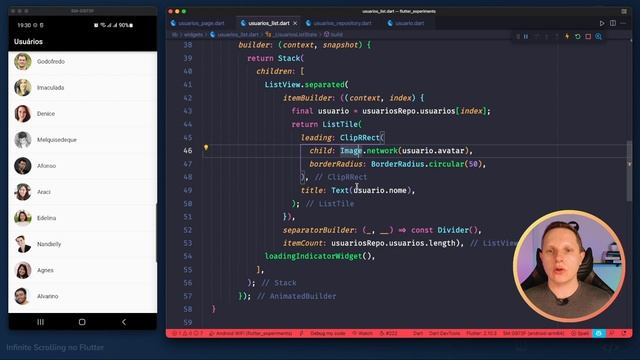Tap Nandielly in the phone user list
This screenshot has width=640, height=360.
pyautogui.click(x=83, y=244)
